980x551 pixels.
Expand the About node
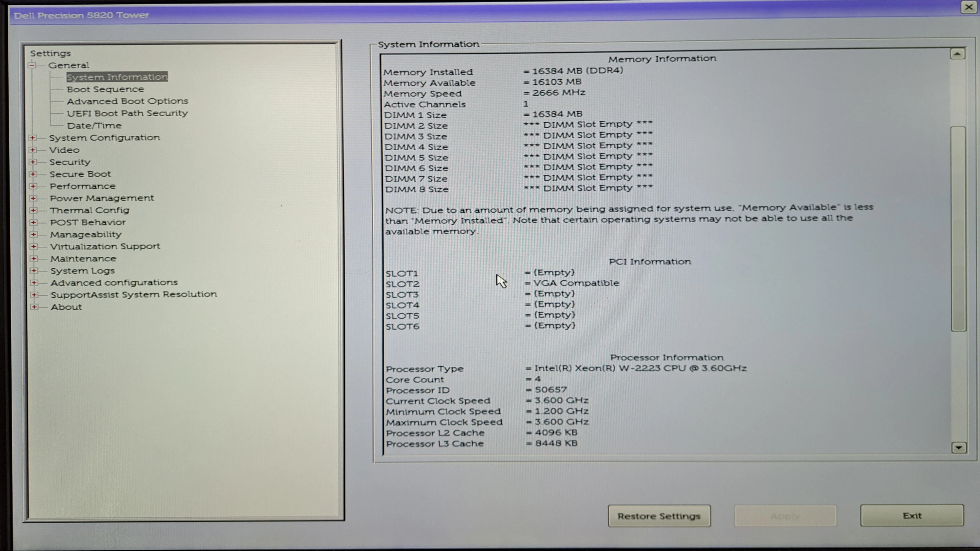tap(34, 307)
